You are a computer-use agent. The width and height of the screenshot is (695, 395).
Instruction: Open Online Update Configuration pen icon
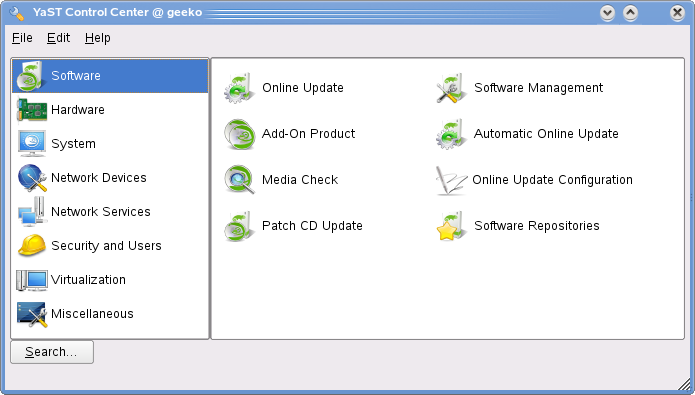coord(451,180)
